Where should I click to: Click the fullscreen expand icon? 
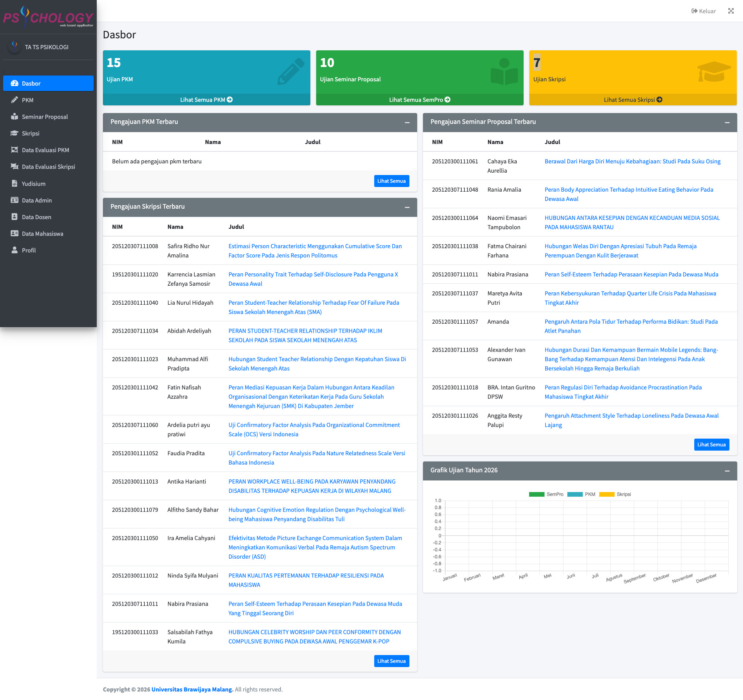(731, 11)
